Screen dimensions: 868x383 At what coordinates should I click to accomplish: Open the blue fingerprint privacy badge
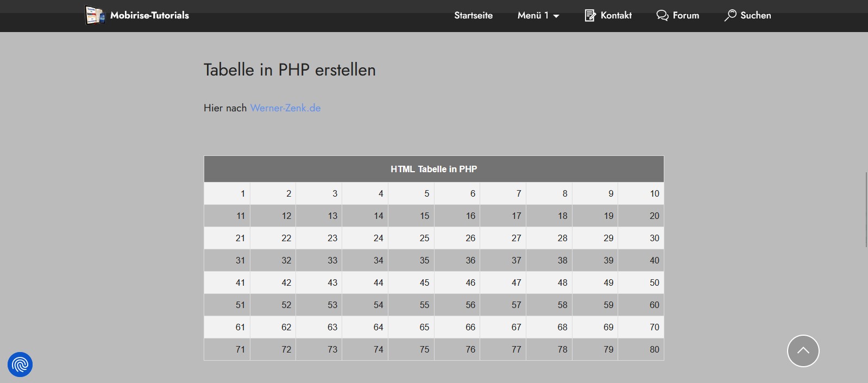tap(20, 364)
